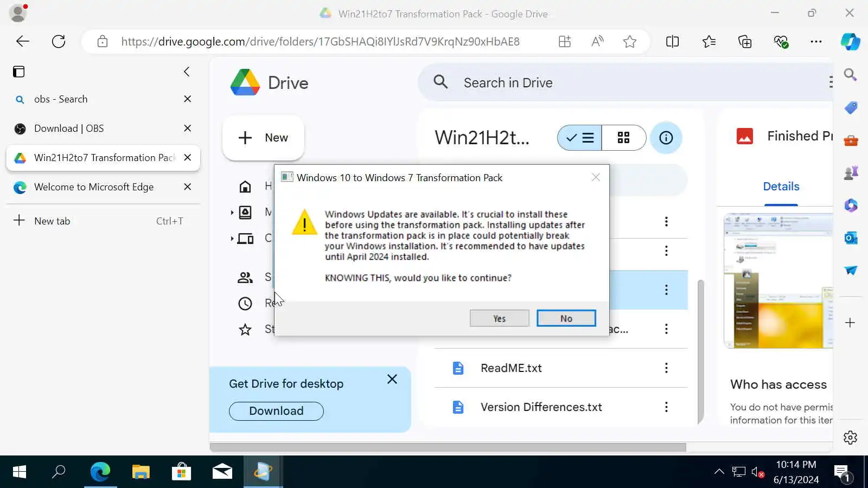Click the horizontal scrollbar at page bottom
The image size is (868, 488).
(x=448, y=447)
